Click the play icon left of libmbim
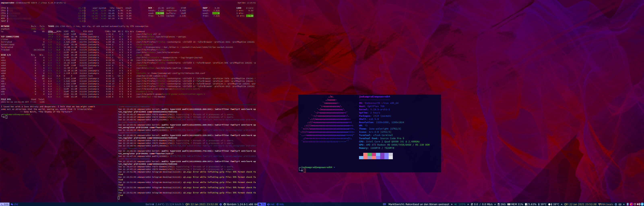 (221, 204)
